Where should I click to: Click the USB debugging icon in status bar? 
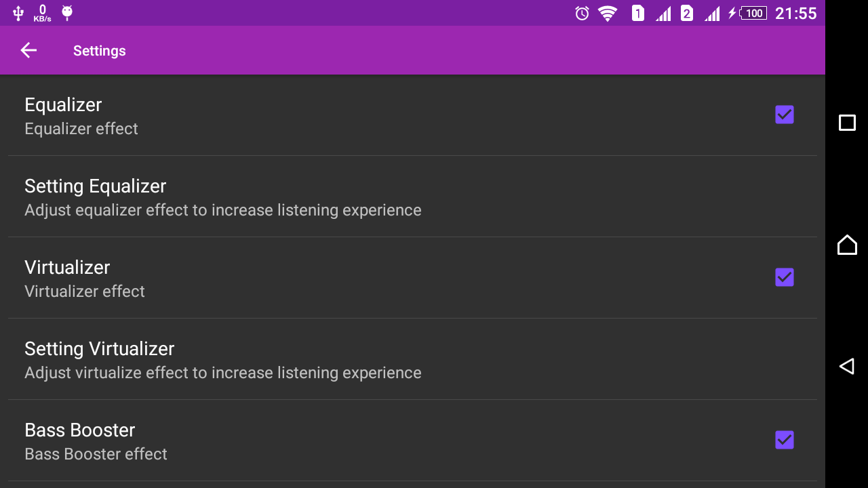(x=17, y=12)
